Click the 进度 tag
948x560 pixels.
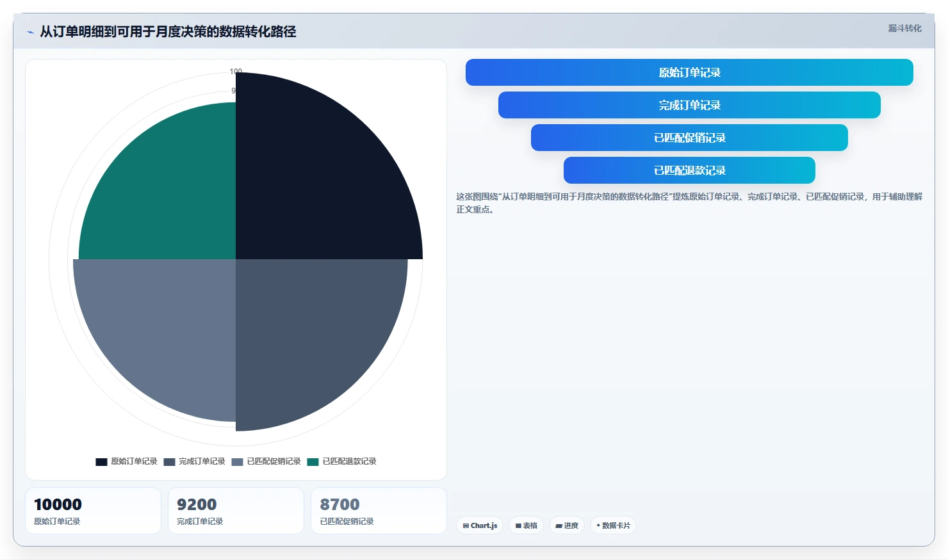click(x=567, y=525)
